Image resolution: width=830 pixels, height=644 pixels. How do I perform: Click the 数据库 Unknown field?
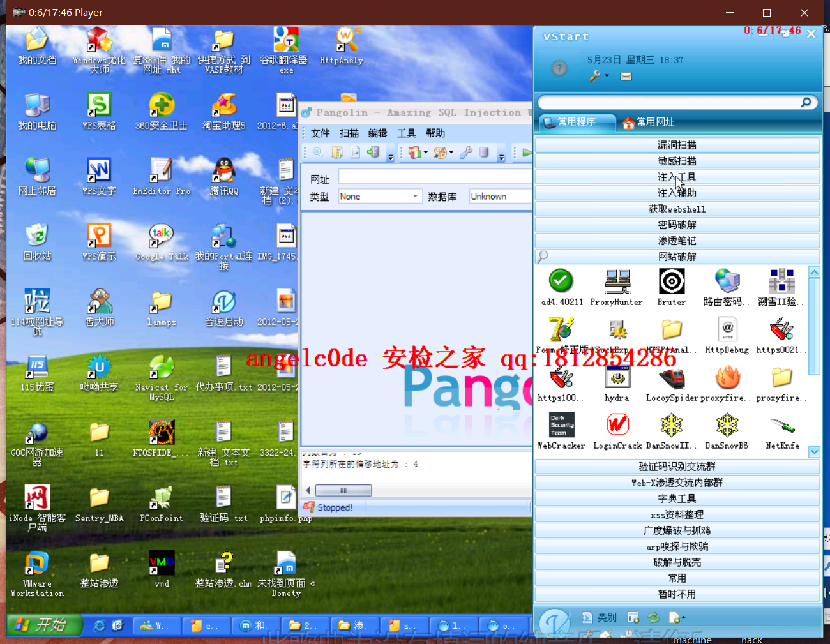[501, 197]
